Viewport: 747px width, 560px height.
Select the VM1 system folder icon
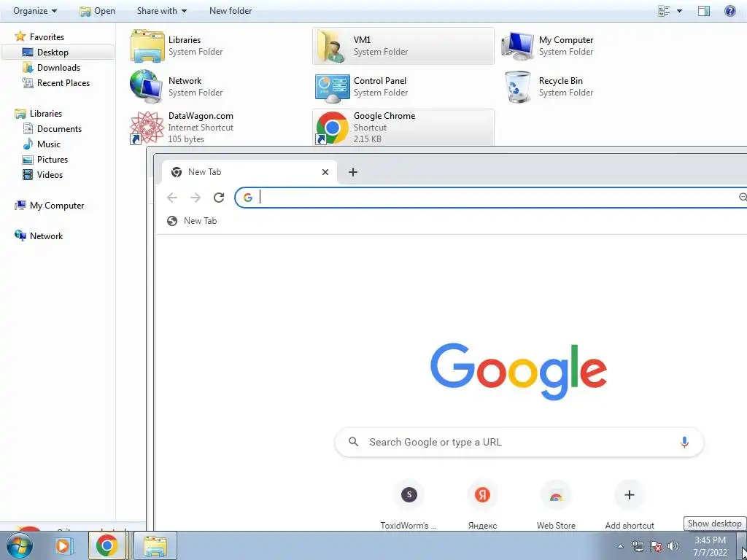coord(332,46)
